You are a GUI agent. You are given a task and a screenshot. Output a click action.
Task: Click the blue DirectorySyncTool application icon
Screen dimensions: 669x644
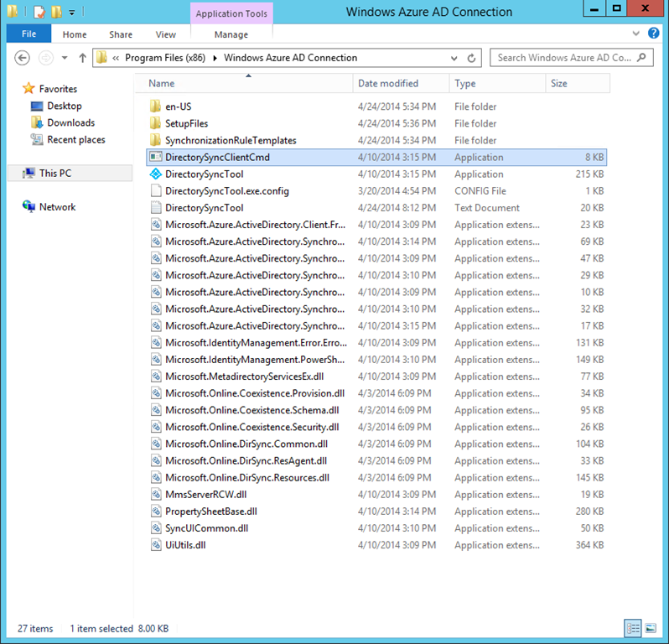pyautogui.click(x=156, y=174)
